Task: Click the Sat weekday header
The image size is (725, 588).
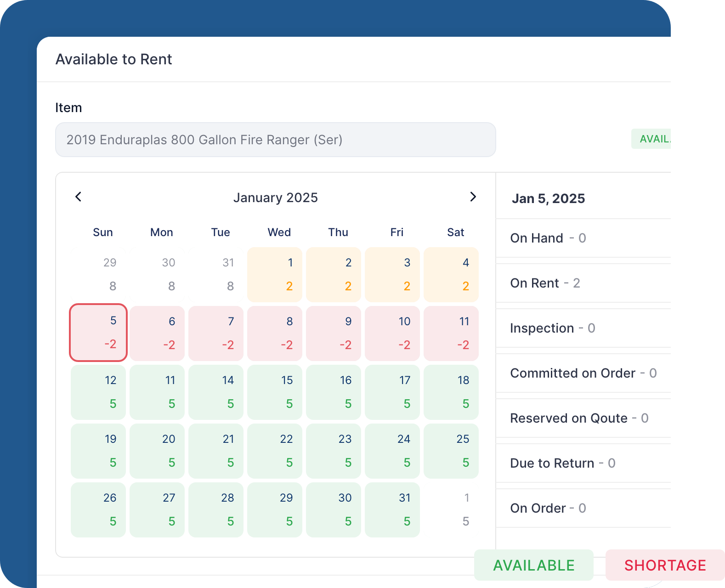Action: point(456,232)
